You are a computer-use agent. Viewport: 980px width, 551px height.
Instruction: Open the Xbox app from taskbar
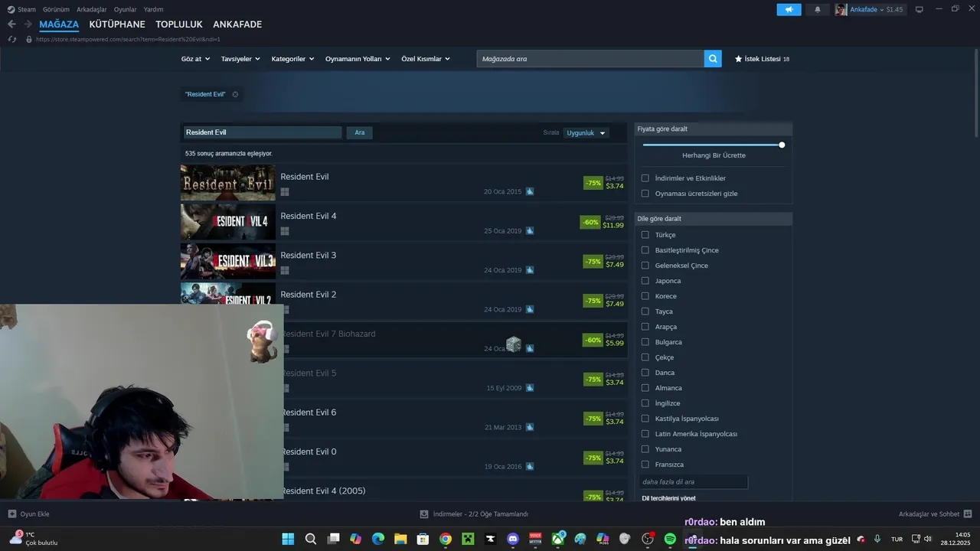[558, 539]
